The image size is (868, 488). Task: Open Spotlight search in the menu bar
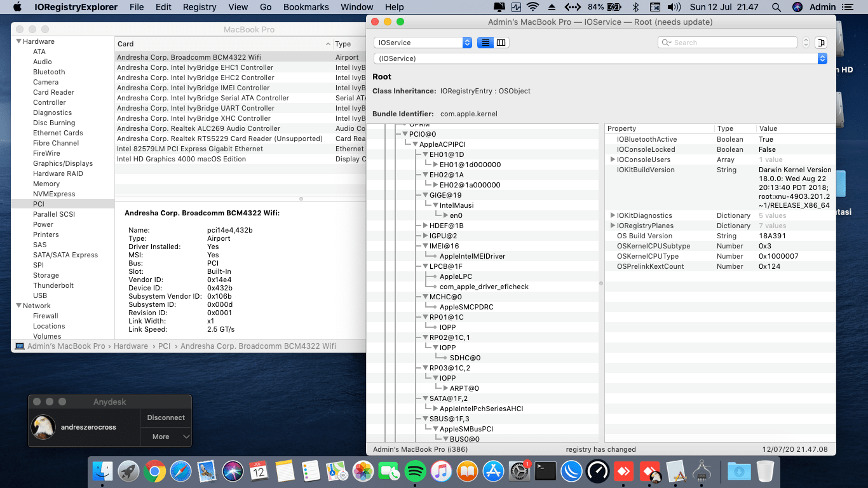(776, 7)
